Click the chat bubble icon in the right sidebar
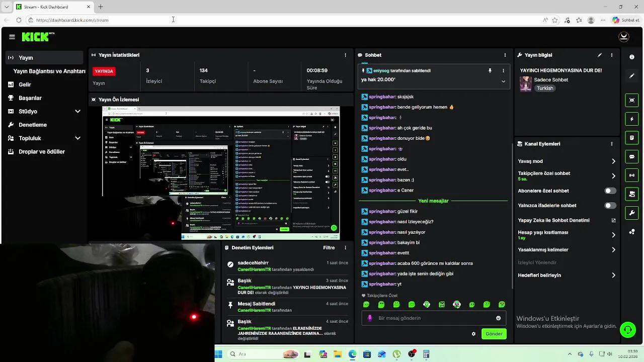 click(x=632, y=157)
